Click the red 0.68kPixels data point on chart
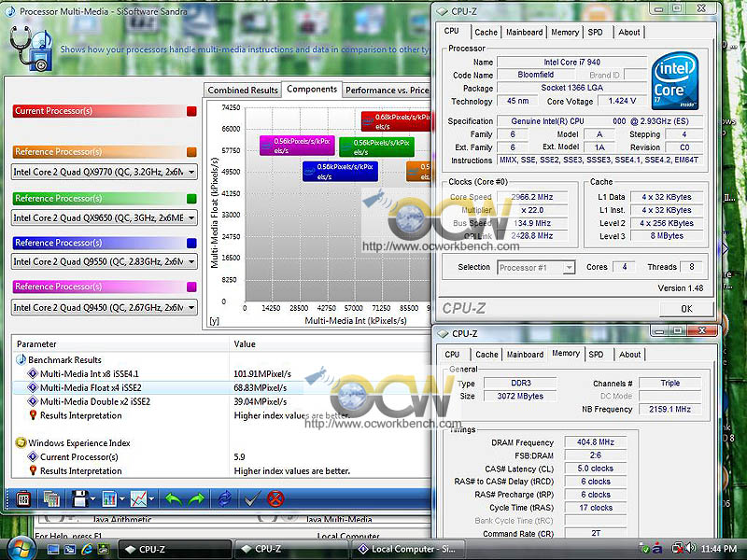 click(x=395, y=121)
